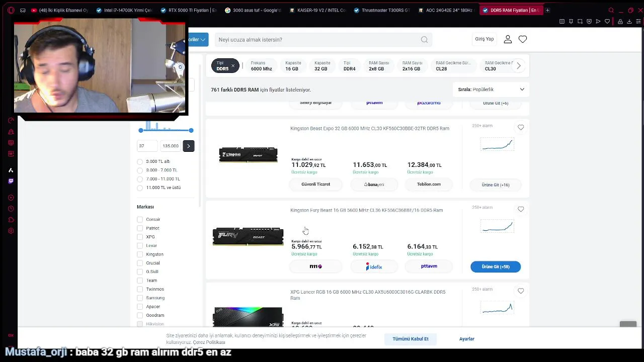Image resolution: width=644 pixels, height=362 pixels.
Task: Open the sidebar History clock icon
Action: click(11, 209)
